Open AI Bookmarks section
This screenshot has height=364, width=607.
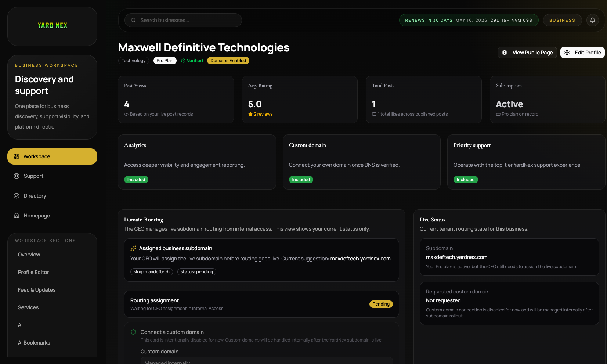(x=34, y=343)
